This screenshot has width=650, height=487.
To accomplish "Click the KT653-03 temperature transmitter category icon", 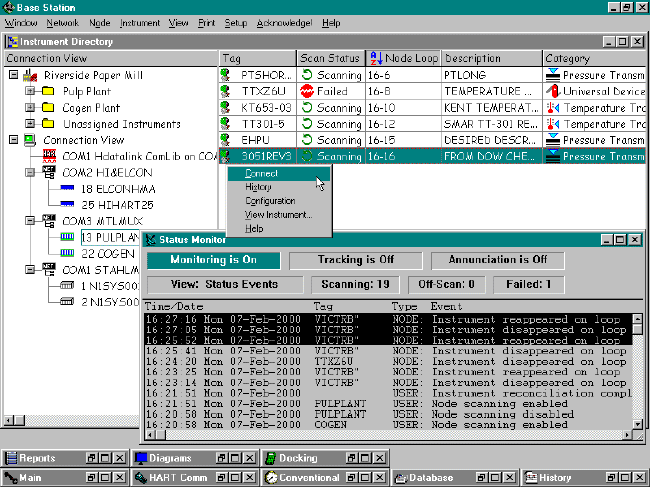I will tap(553, 107).
